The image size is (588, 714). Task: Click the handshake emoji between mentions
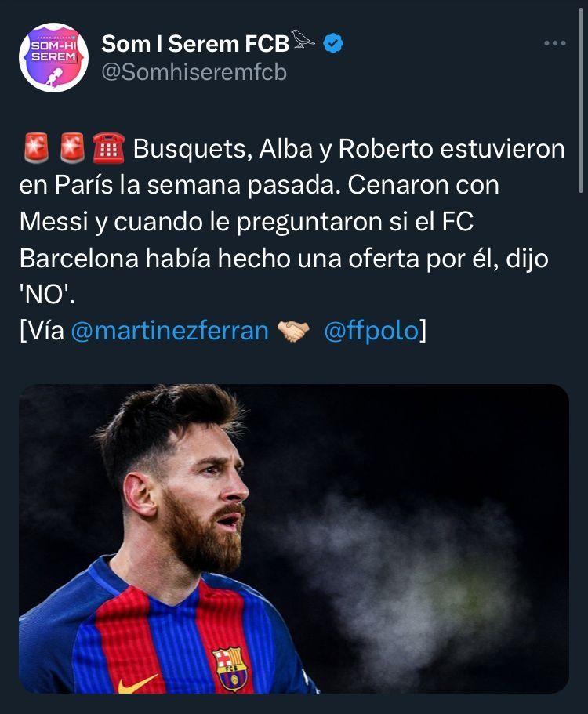[295, 331]
